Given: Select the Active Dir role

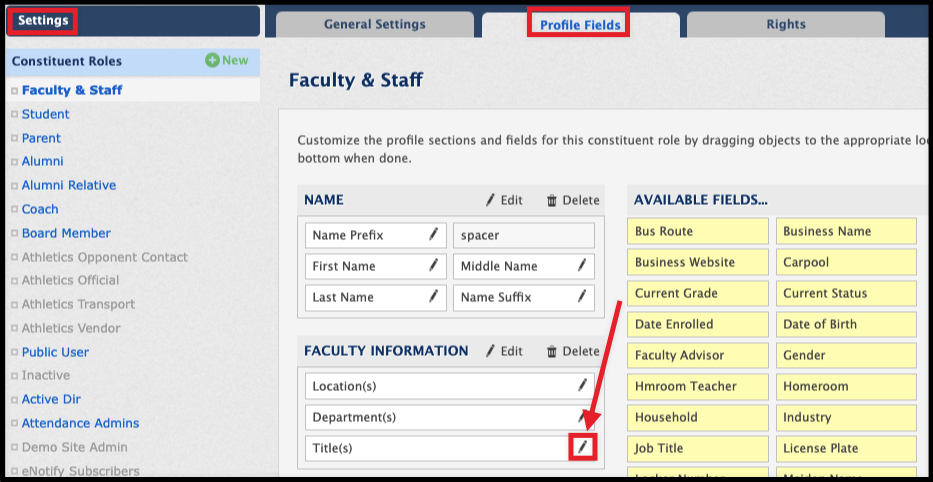Looking at the screenshot, I should point(51,399).
